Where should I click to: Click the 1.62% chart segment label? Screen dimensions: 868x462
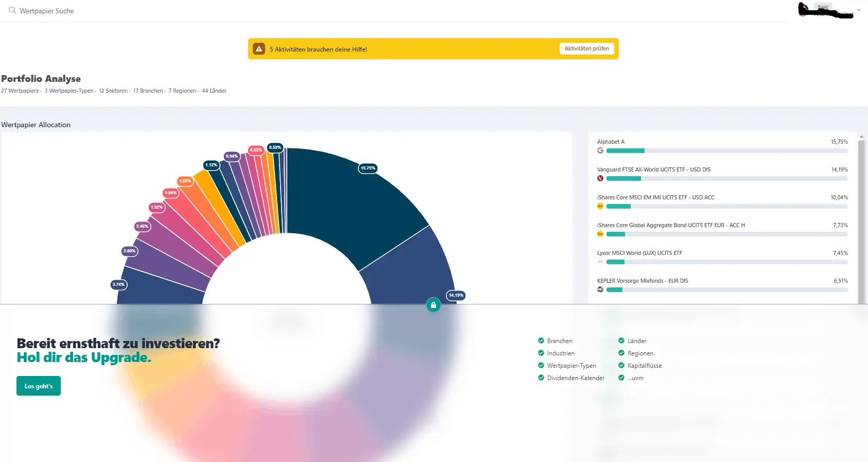click(185, 181)
